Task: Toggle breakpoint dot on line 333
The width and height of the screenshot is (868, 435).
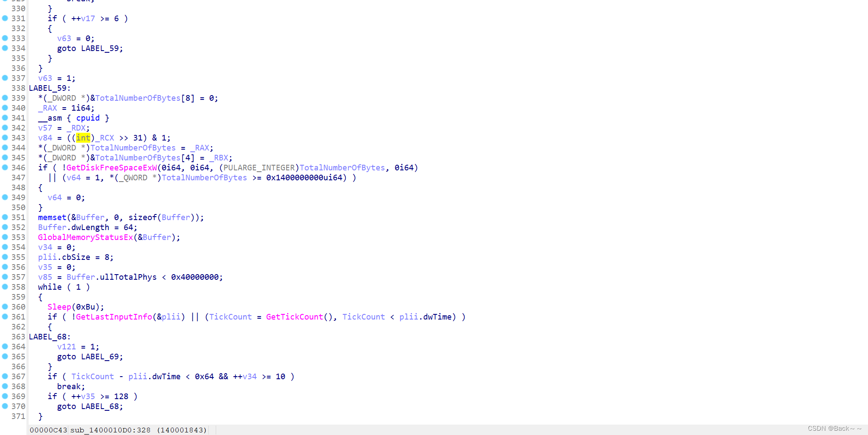Action: [x=5, y=38]
